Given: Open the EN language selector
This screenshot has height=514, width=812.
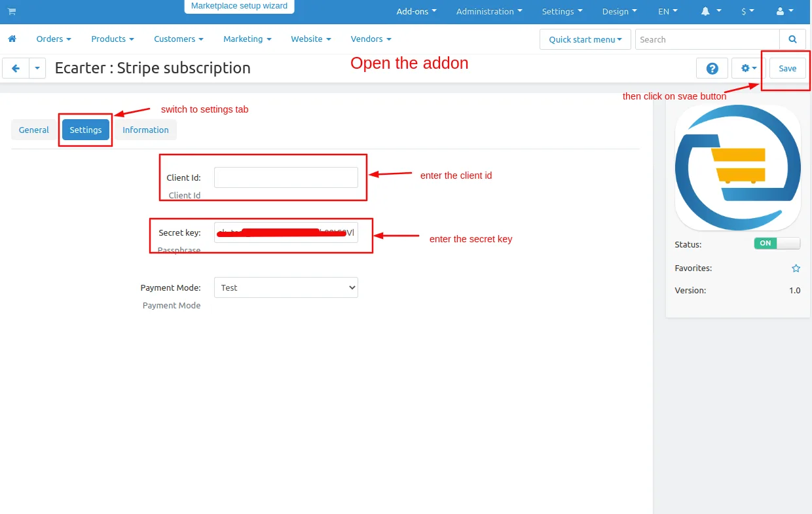Looking at the screenshot, I should coord(668,11).
